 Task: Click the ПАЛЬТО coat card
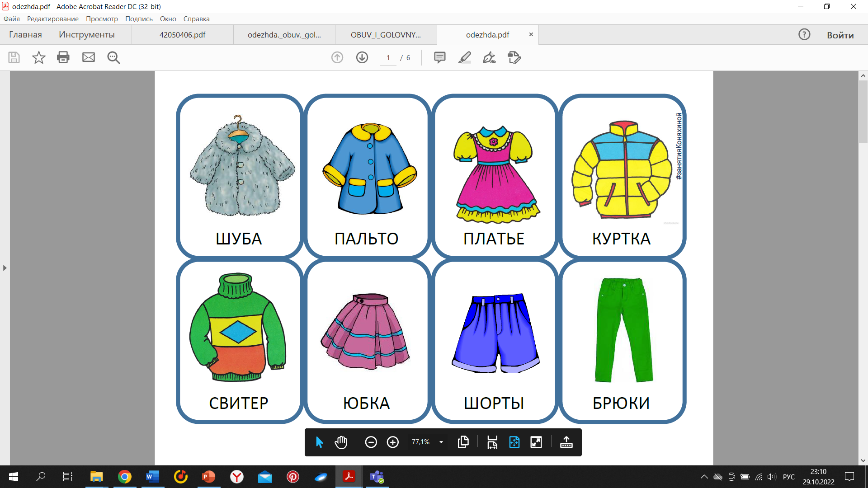pos(367,176)
